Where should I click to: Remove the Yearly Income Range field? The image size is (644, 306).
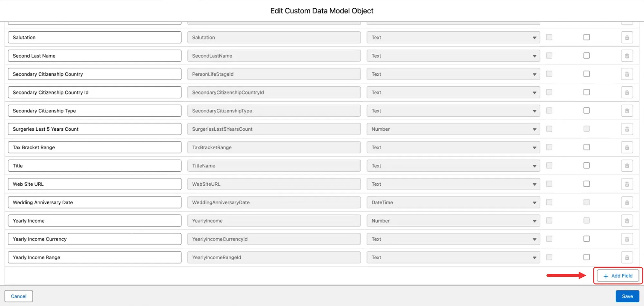click(x=627, y=257)
